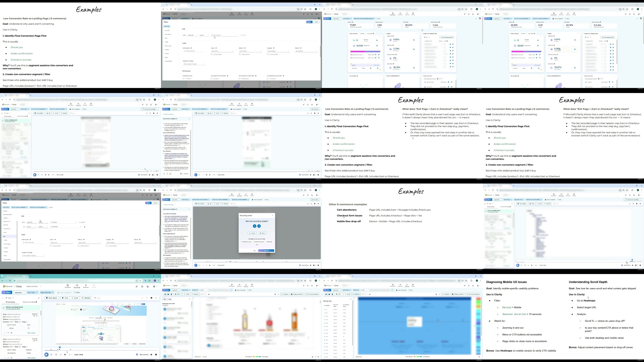The height and width of the screenshot is (362, 644).
Task: Mute the volume in Clarity Live Demo player
Action: coord(151,355)
